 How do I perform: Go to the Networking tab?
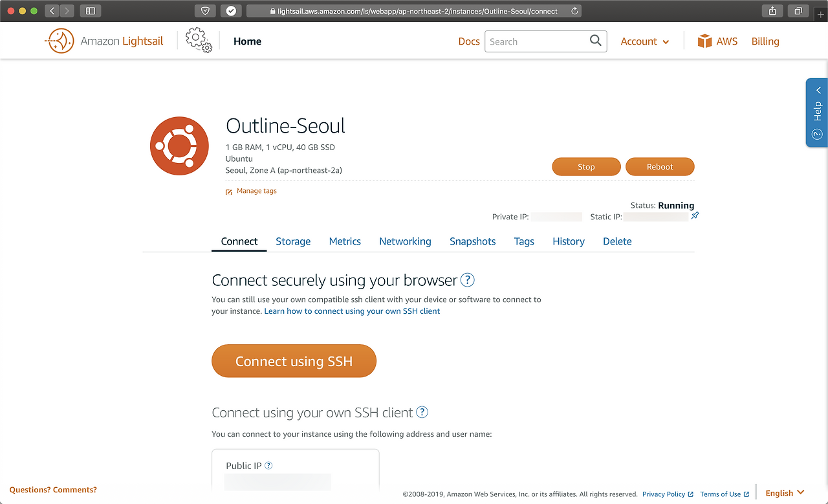[405, 241]
